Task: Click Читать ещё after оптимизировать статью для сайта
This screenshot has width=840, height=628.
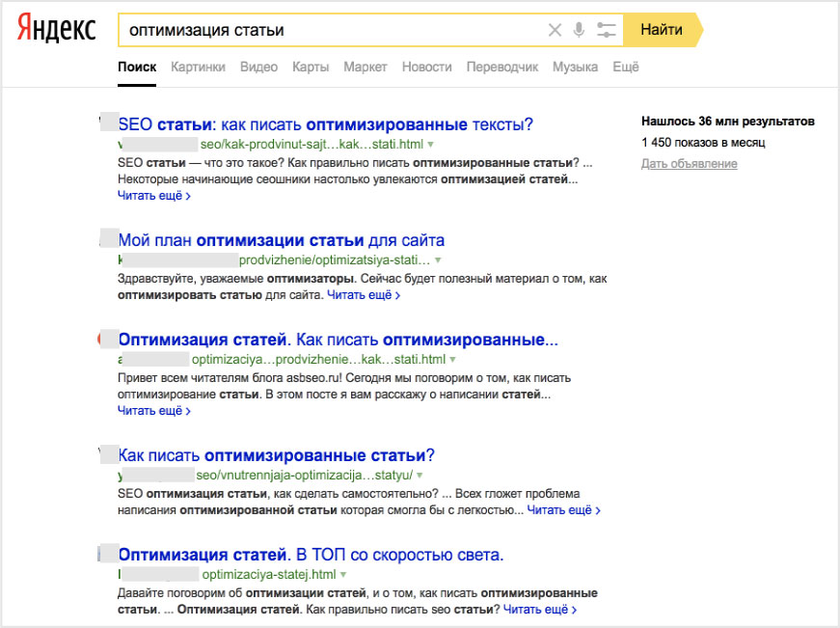Action: click(x=364, y=295)
